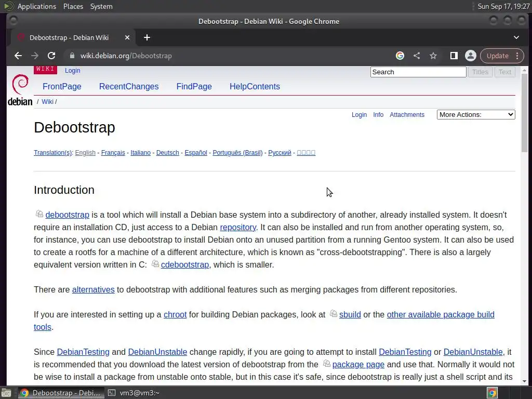Screen dimensions: 532x399
Task: Open FindPage
Action: [194, 87]
